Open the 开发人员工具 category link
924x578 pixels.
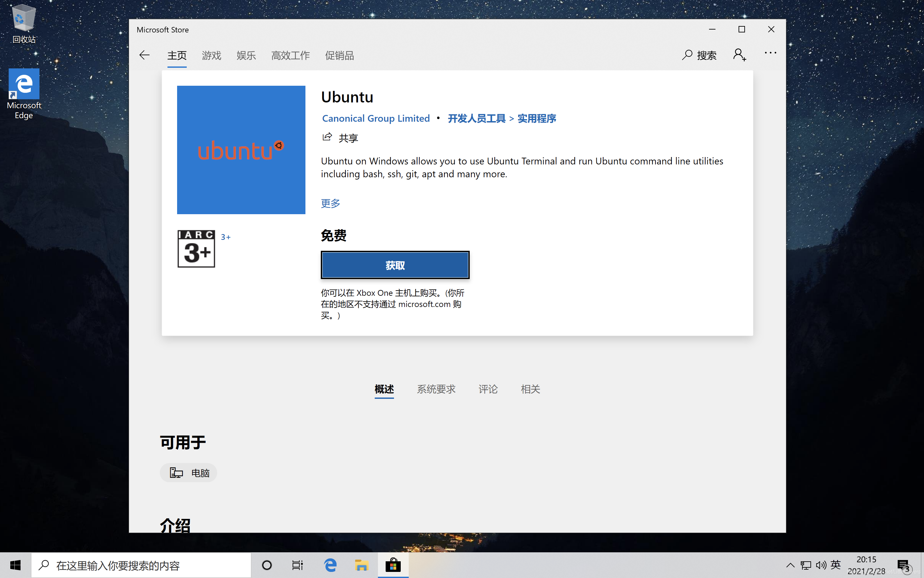pos(476,118)
